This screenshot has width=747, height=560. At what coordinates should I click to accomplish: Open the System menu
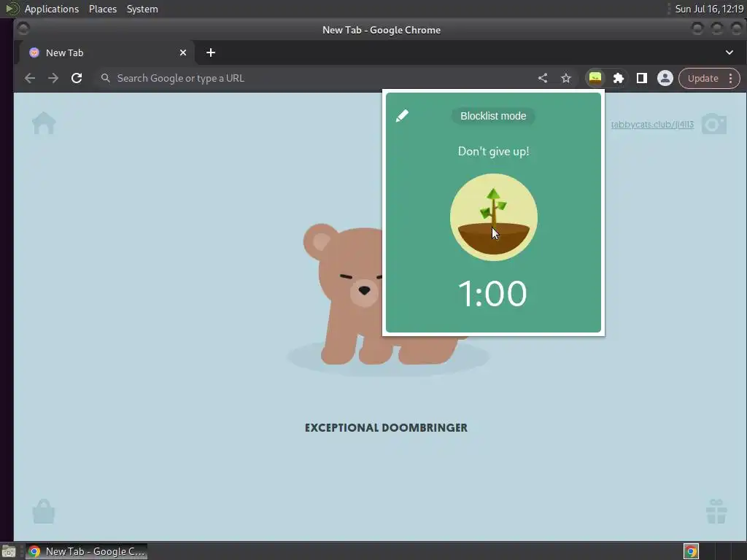(x=142, y=9)
